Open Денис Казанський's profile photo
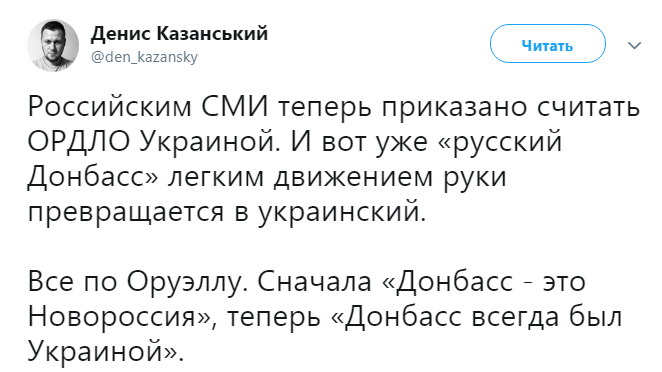Image resolution: width=662 pixels, height=372 pixels. (53, 45)
